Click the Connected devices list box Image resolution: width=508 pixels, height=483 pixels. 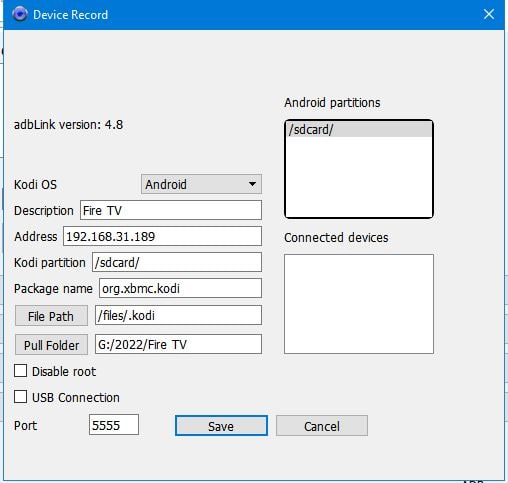[x=359, y=304]
